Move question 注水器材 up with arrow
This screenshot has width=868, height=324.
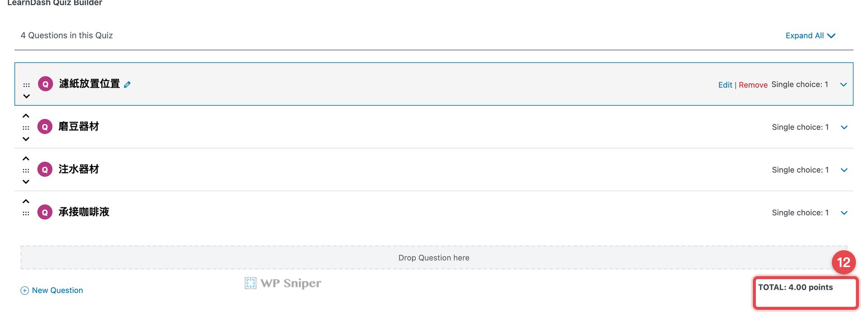26,159
